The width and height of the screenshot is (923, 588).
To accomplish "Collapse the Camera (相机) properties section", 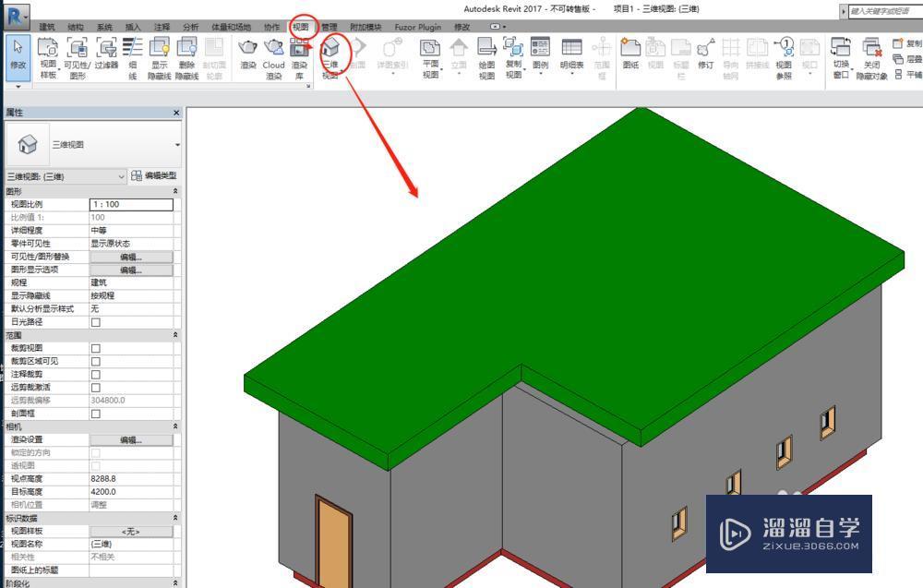I will coord(175,426).
